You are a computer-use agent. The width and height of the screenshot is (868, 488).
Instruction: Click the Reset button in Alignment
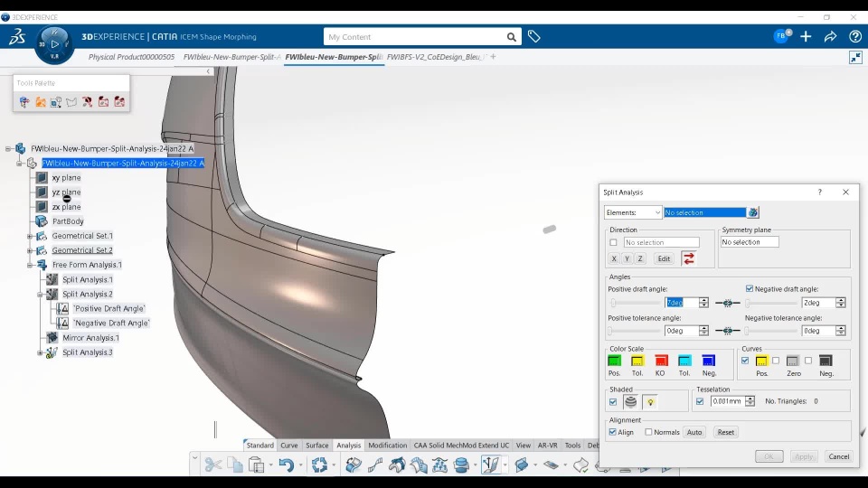click(726, 432)
